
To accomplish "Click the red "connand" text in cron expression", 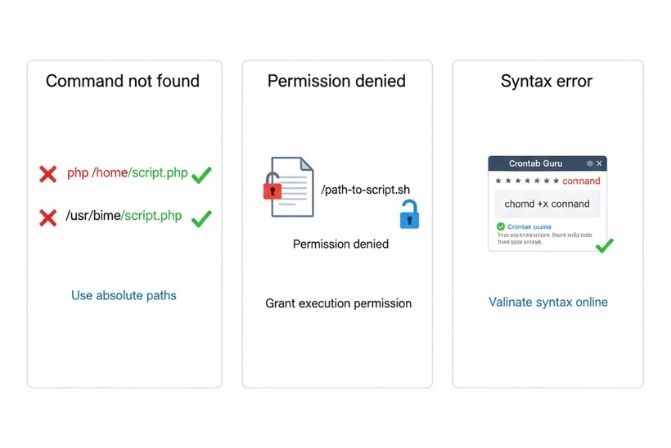I will (x=580, y=181).
